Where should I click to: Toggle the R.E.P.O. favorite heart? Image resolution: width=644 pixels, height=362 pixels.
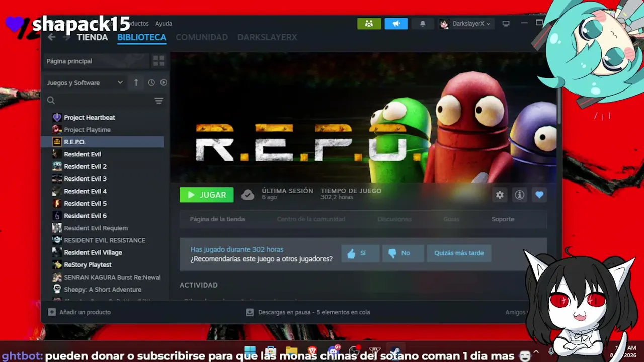click(539, 195)
